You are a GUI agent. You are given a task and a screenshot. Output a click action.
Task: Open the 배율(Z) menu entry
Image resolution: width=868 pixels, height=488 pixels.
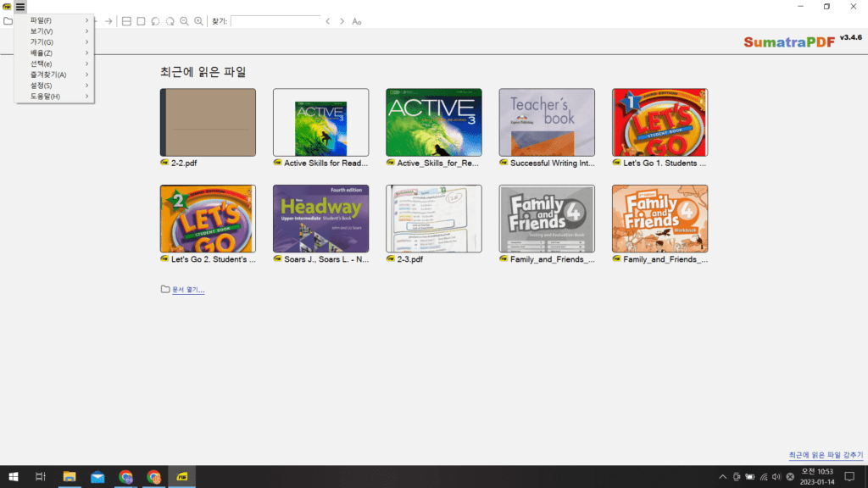point(54,53)
